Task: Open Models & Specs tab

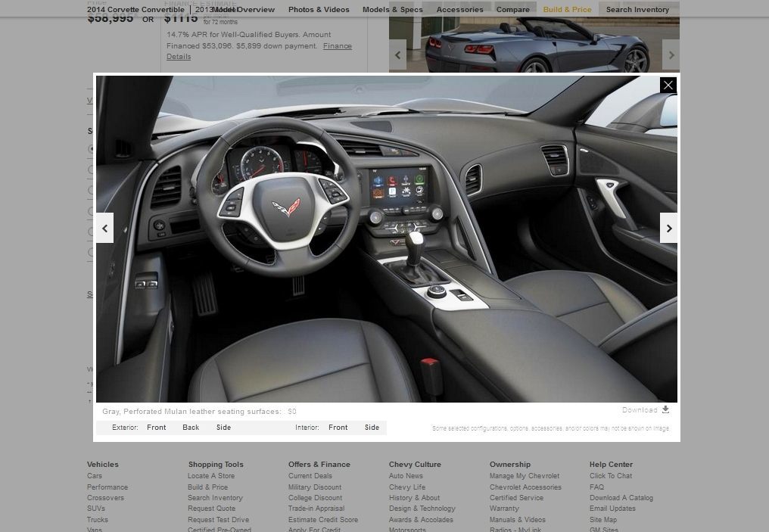Action: [392, 9]
